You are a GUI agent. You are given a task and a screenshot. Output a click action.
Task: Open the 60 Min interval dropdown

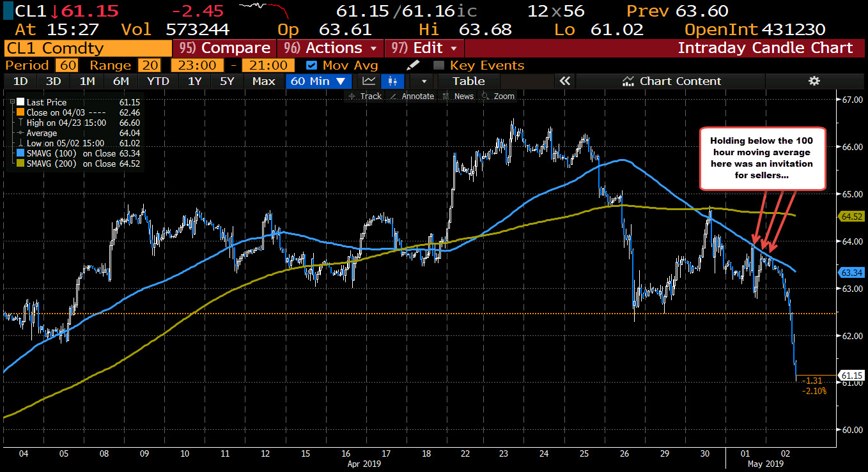[x=319, y=81]
